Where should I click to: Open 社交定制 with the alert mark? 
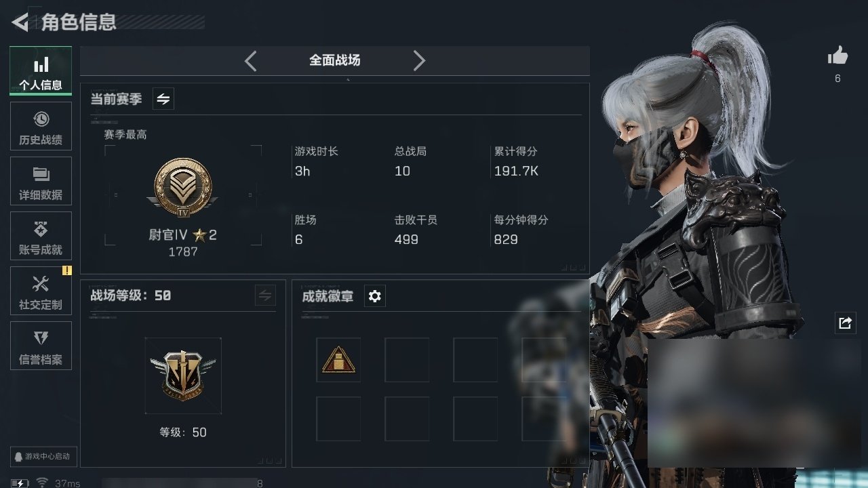41,291
